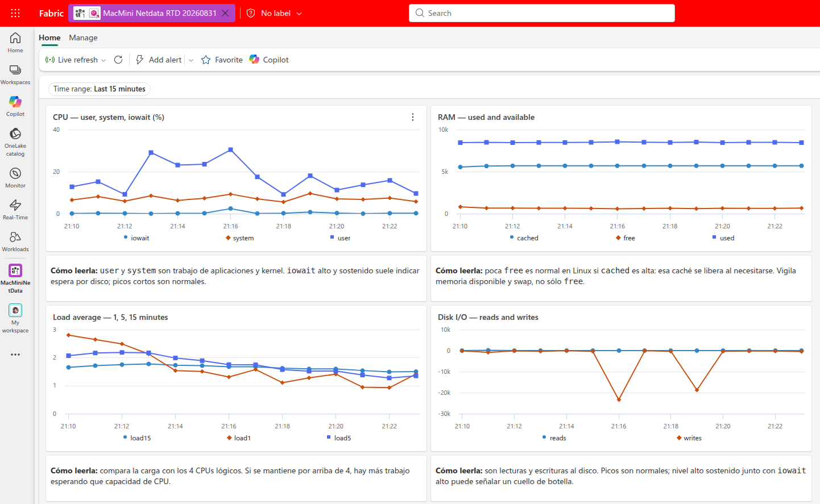Expand the Live refresh dropdown arrow
Screen dimensions: 820x504
click(x=103, y=60)
